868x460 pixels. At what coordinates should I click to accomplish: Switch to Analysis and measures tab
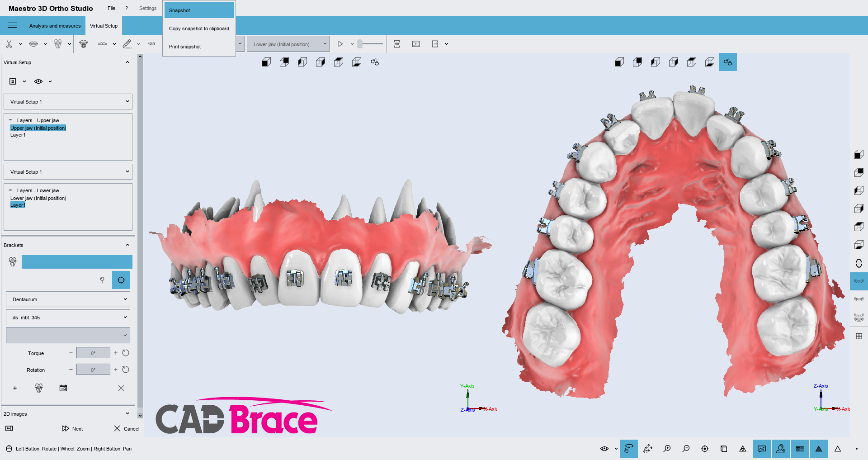pyautogui.click(x=55, y=26)
